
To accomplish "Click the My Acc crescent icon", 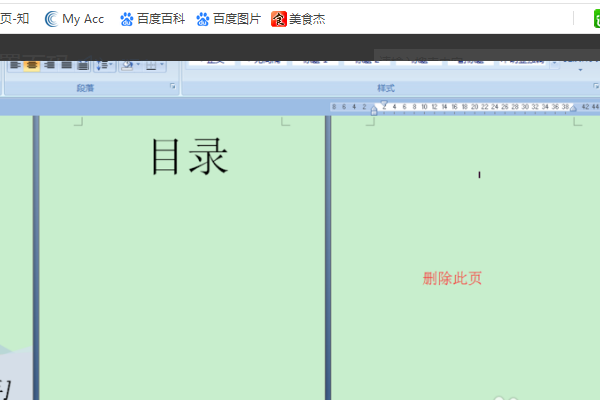I will [x=52, y=19].
